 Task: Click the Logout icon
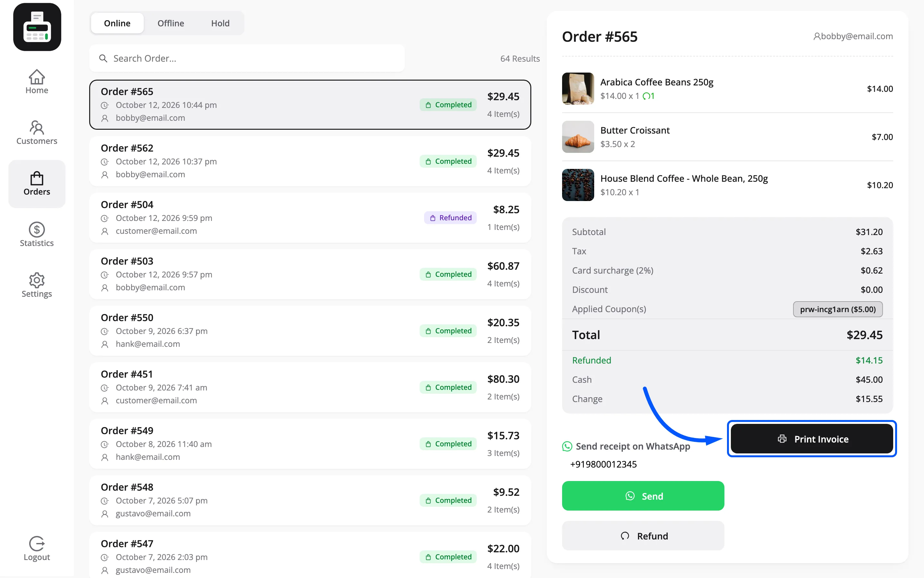[x=37, y=544]
